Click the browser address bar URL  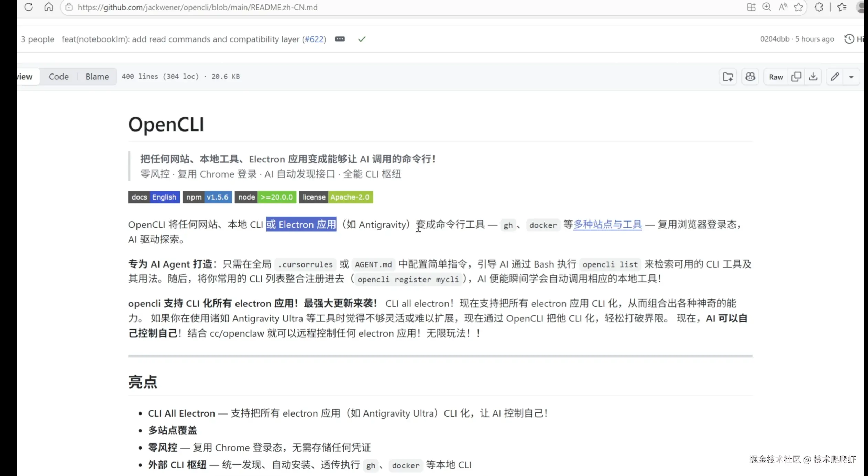[198, 7]
